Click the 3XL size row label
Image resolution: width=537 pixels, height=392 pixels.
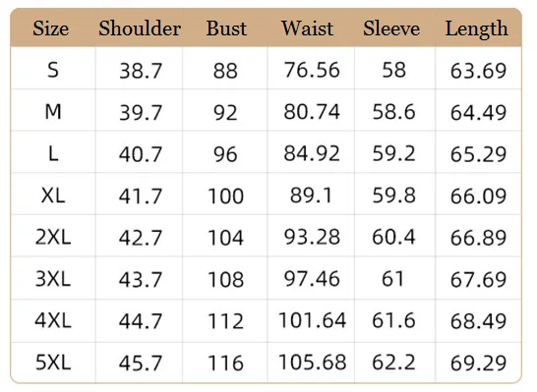[x=53, y=279]
